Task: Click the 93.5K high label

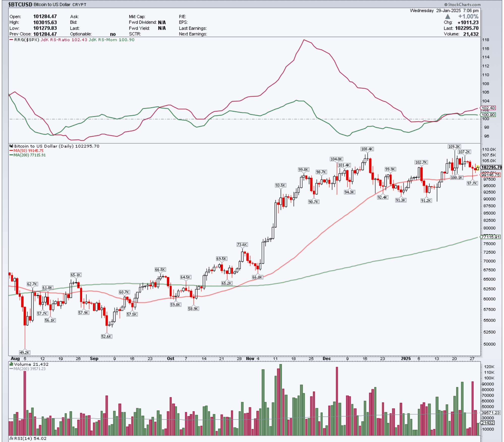Action: (x=281, y=185)
